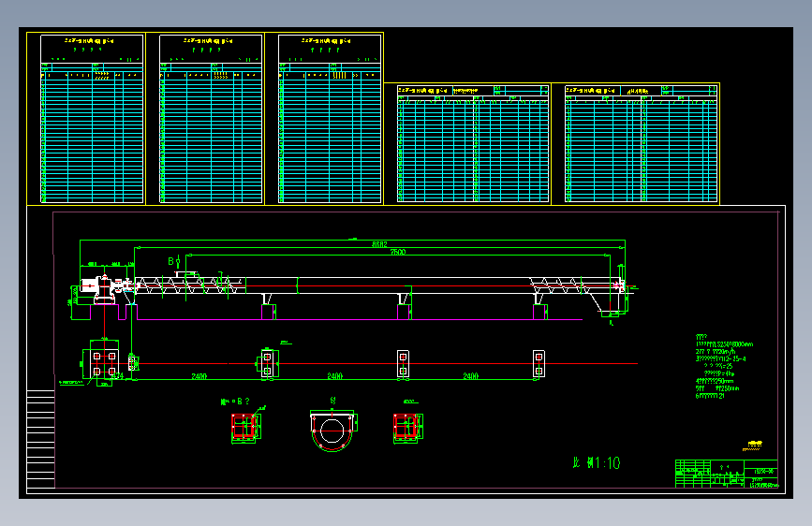Click the notes line containing P=4k
Screen dimensions: 812x526
pyautogui.click(x=718, y=373)
